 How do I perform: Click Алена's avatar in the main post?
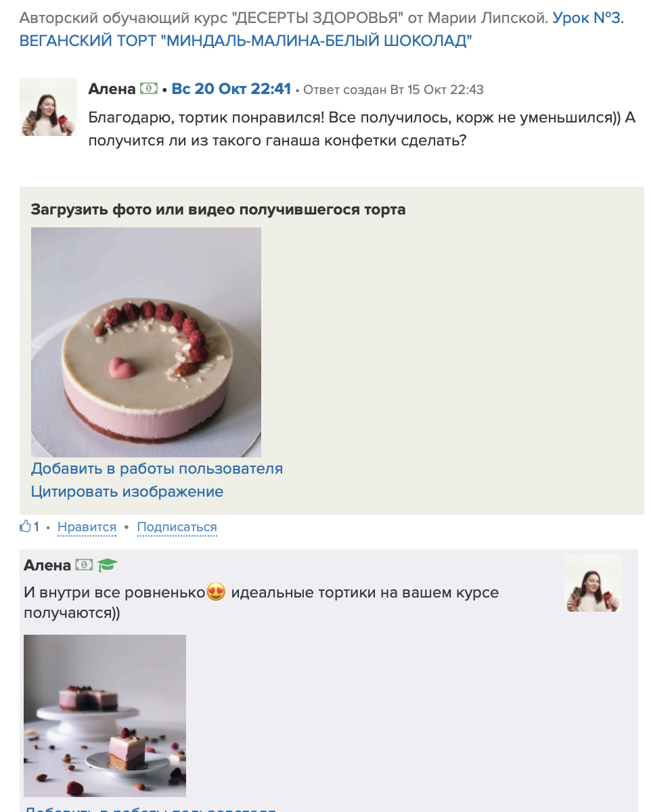click(48, 107)
